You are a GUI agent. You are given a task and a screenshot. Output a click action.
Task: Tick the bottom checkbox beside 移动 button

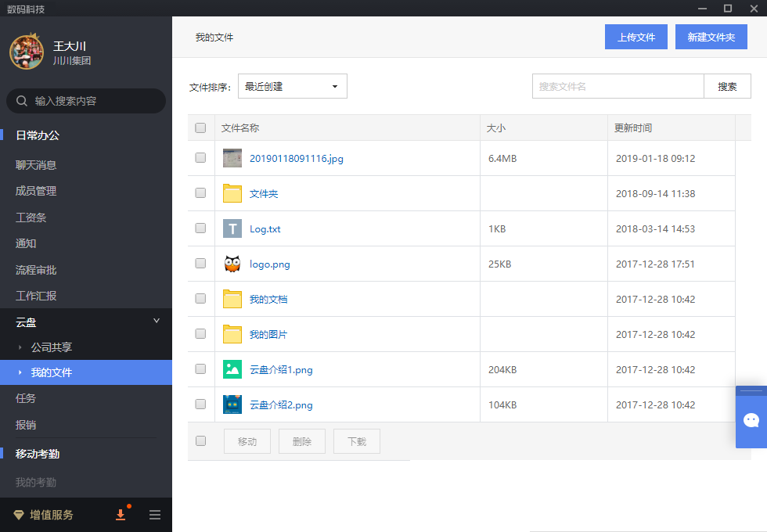[x=200, y=440]
